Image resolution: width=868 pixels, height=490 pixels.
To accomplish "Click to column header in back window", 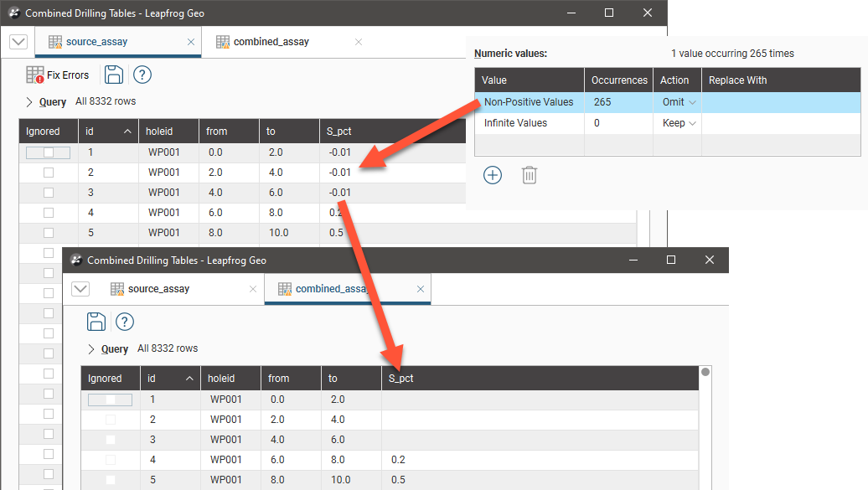I will pos(289,132).
